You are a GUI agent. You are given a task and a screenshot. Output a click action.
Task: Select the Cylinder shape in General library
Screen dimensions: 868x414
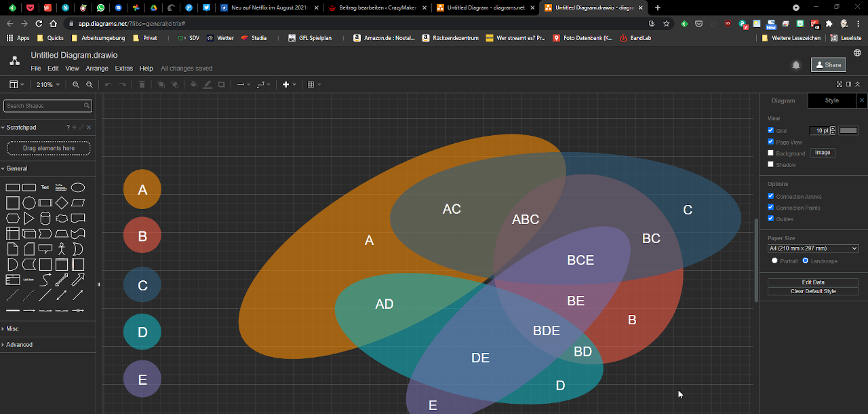point(45,219)
